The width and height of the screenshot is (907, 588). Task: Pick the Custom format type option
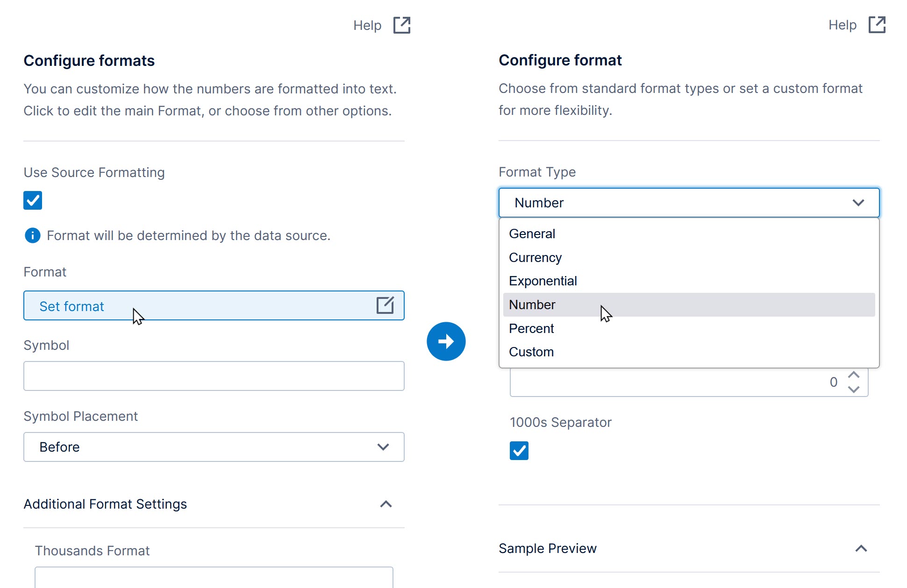[x=531, y=352]
